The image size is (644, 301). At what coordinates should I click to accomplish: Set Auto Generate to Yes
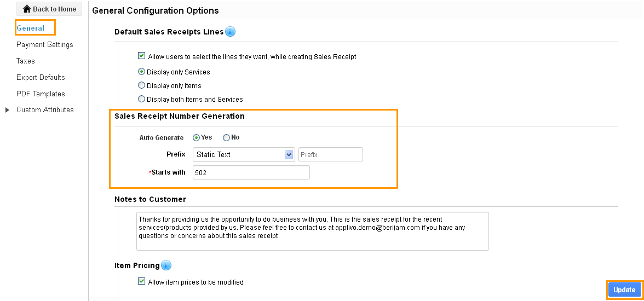pyautogui.click(x=196, y=137)
